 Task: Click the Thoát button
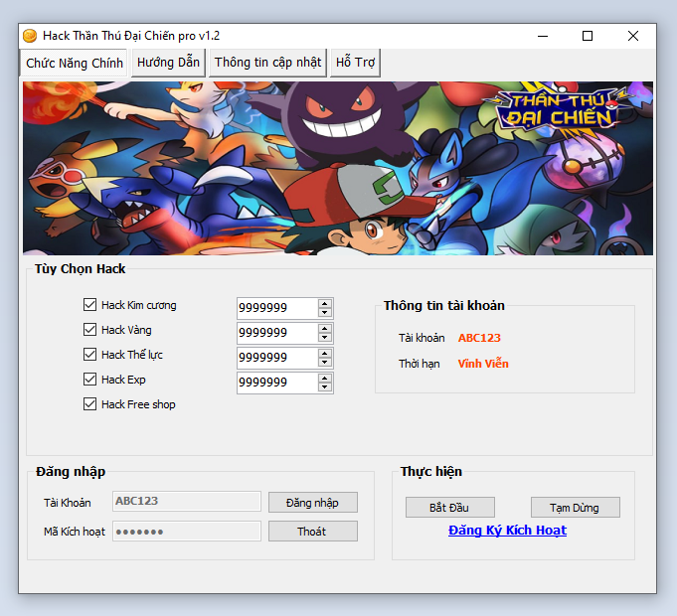[x=312, y=532]
